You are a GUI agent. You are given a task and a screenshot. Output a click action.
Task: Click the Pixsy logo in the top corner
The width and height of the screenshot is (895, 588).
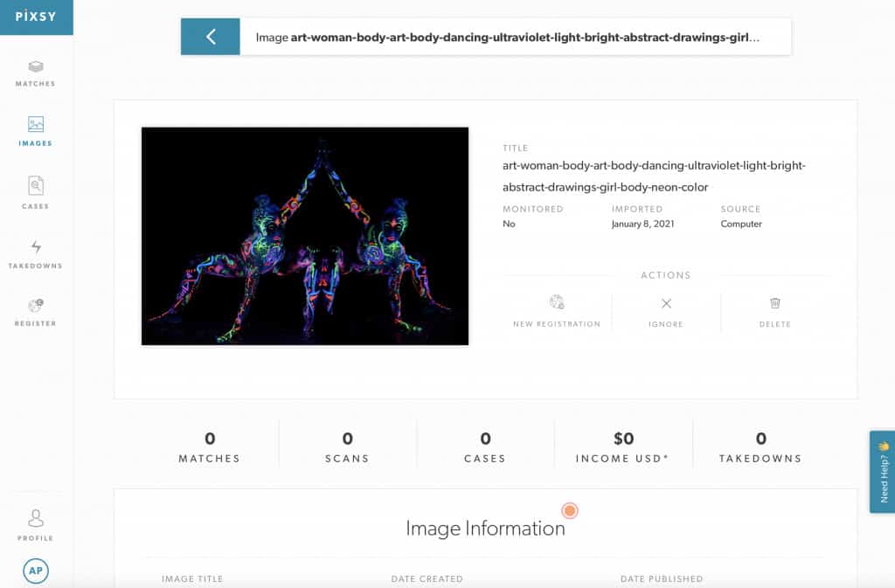pos(37,16)
